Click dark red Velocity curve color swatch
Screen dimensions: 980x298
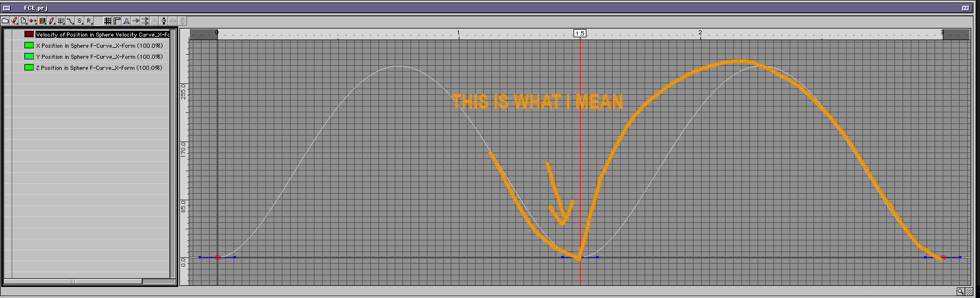(29, 34)
